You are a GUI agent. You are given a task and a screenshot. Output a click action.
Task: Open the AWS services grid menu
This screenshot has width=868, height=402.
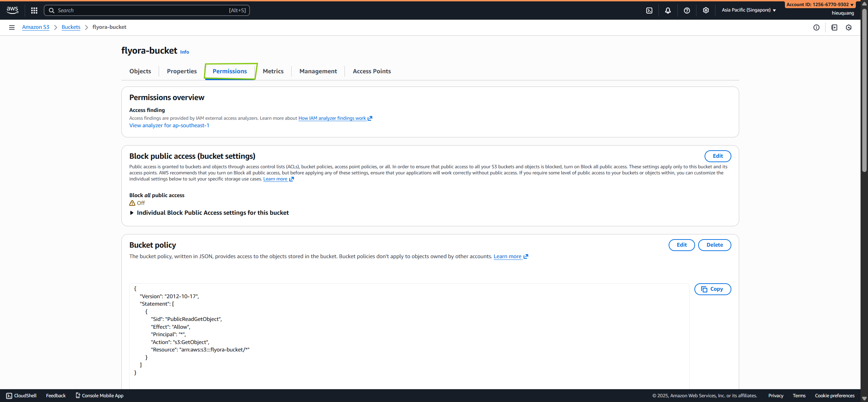click(x=34, y=10)
